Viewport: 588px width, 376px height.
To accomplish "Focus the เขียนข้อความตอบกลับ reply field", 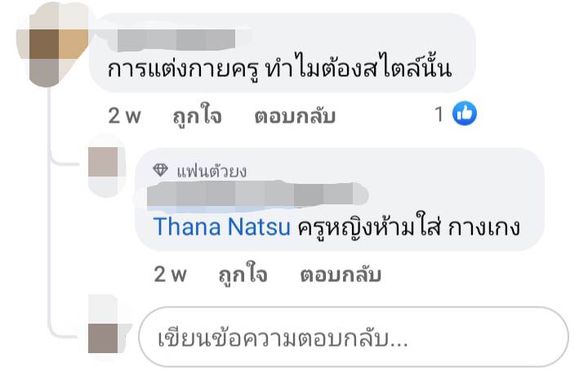I will (353, 337).
